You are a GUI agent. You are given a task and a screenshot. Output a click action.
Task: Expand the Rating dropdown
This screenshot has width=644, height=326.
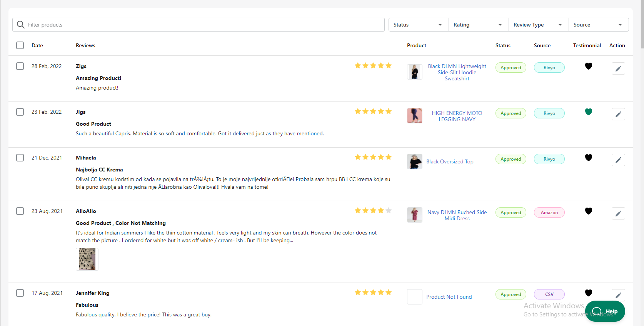(478, 24)
